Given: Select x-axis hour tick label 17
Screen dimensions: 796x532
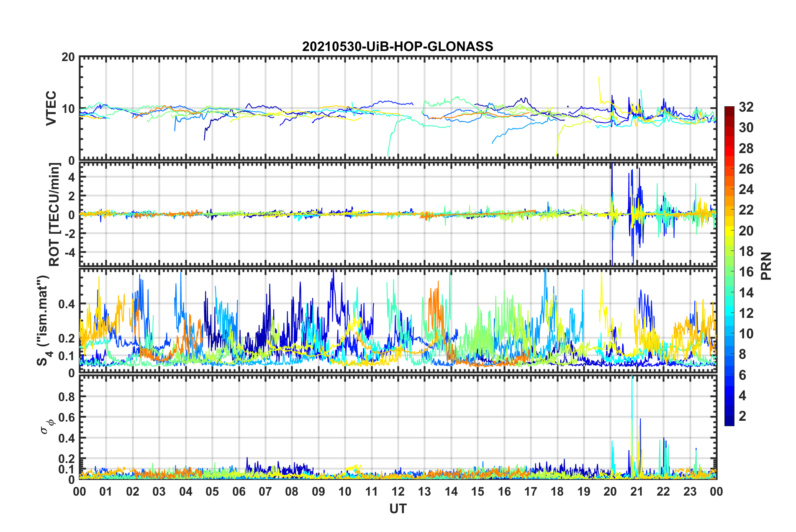Looking at the screenshot, I should click(531, 491).
